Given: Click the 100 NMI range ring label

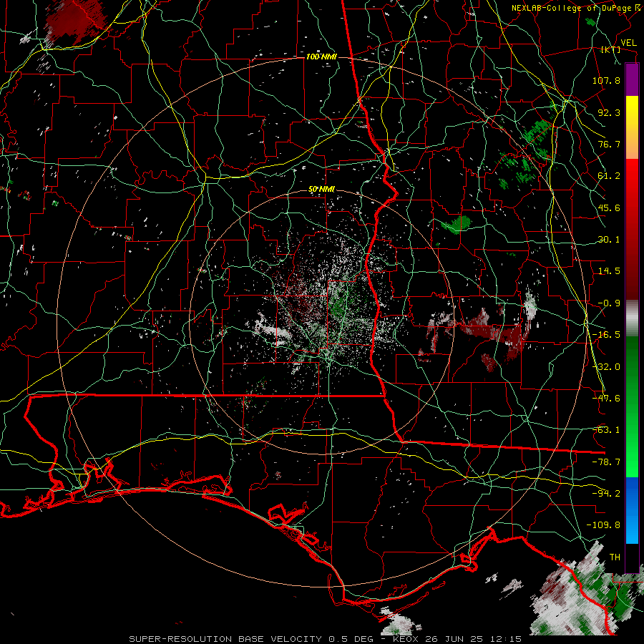Looking at the screenshot, I should coord(321,57).
